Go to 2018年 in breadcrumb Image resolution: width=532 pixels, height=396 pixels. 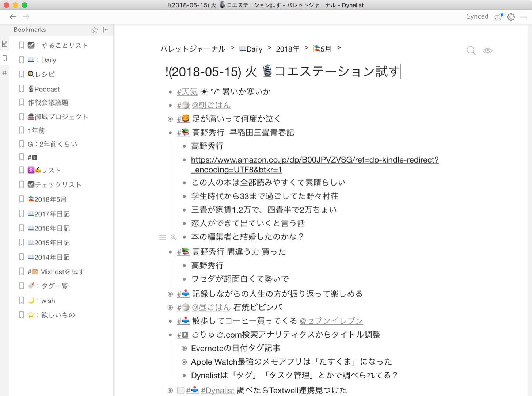click(x=287, y=49)
